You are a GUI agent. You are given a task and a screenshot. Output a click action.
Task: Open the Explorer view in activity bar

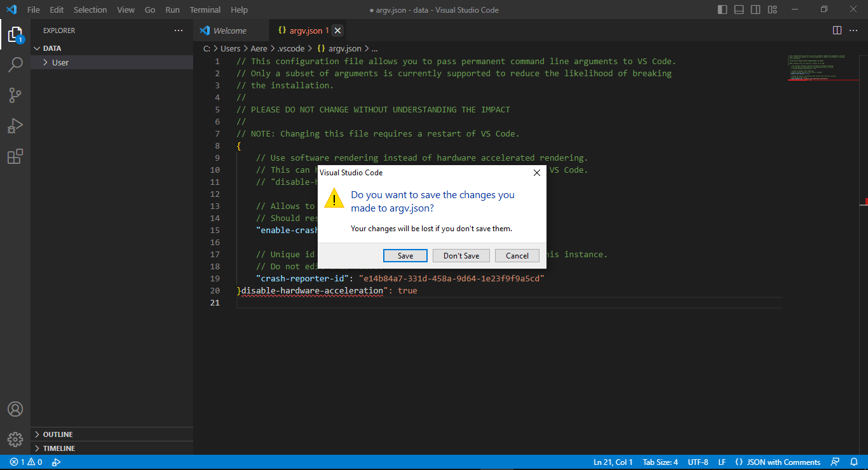pos(15,34)
